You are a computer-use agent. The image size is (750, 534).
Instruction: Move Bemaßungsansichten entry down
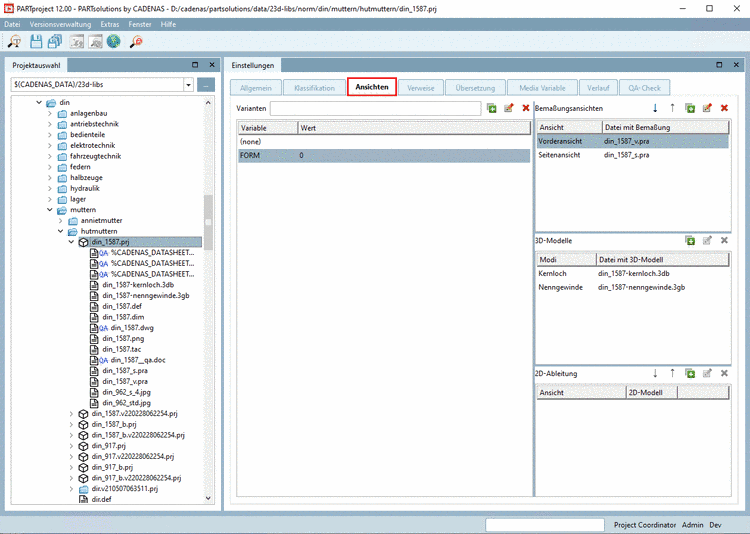click(655, 108)
